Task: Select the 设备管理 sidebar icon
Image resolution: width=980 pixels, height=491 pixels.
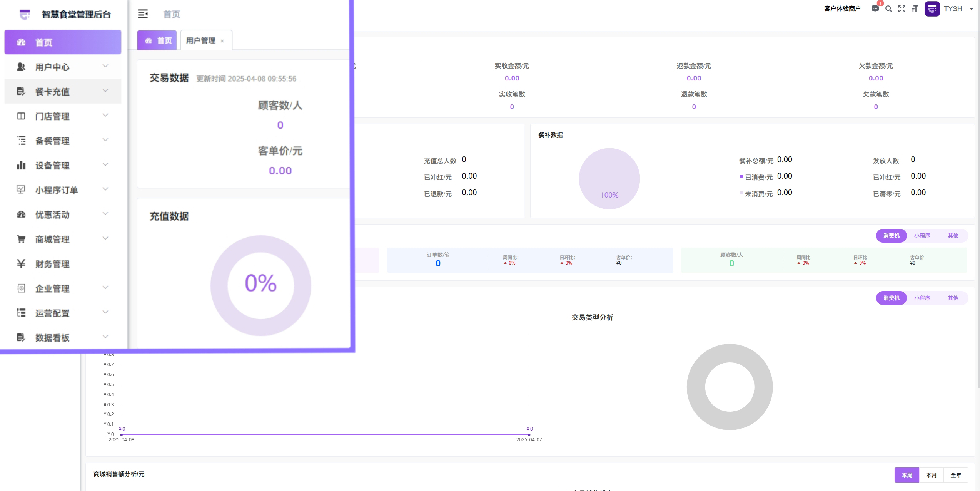Action: point(21,166)
